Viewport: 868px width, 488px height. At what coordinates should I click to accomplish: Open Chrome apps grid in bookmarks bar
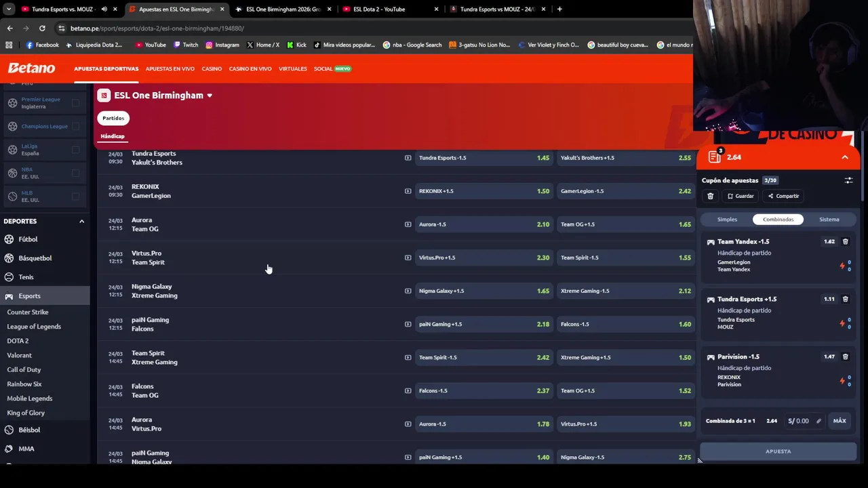(9, 45)
